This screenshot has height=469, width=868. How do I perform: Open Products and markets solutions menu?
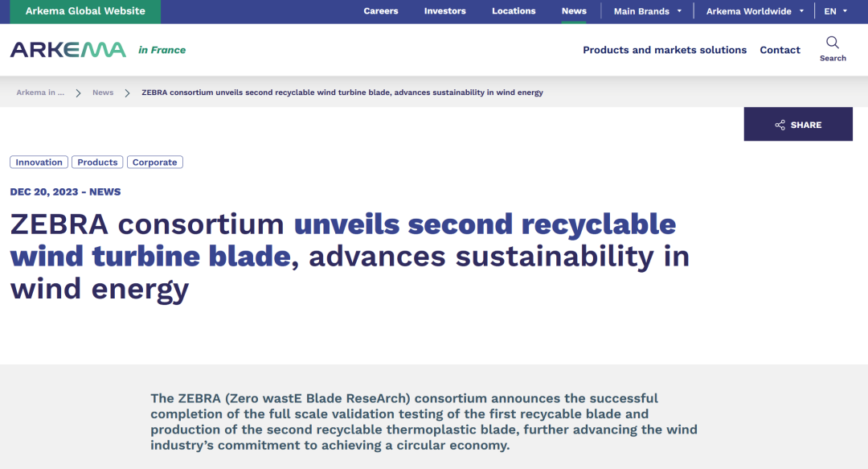665,50
